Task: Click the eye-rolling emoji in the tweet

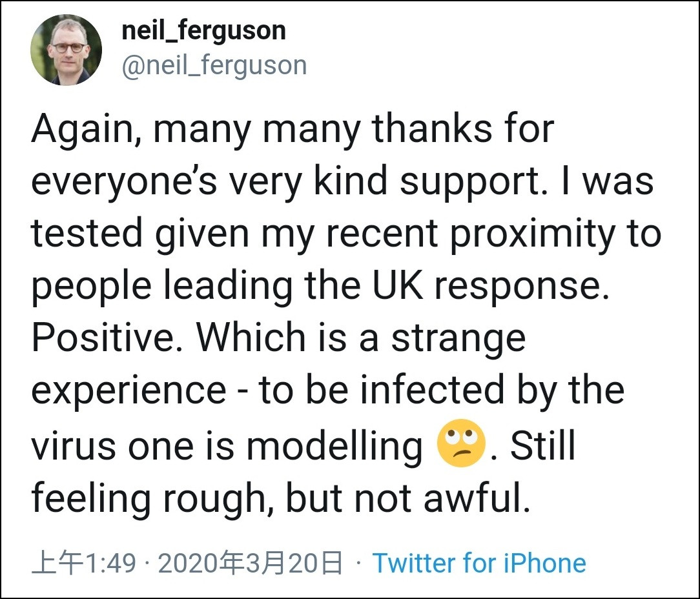Action: click(461, 443)
